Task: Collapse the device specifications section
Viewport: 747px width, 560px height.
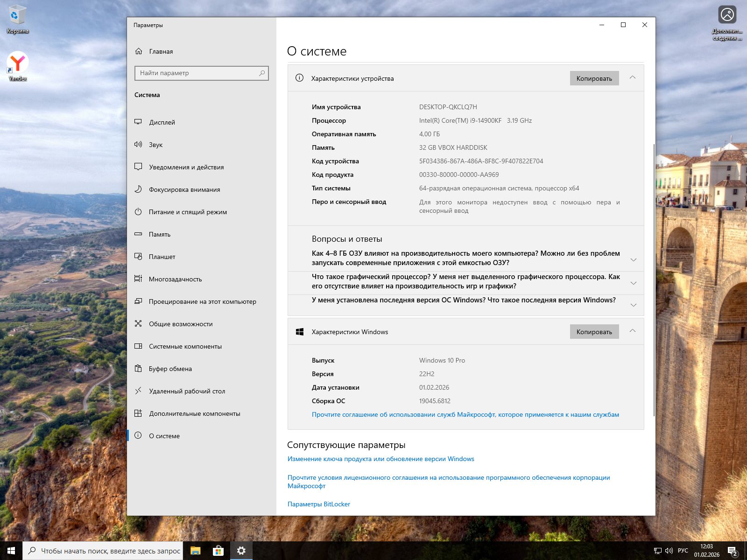Action: pos(633,77)
